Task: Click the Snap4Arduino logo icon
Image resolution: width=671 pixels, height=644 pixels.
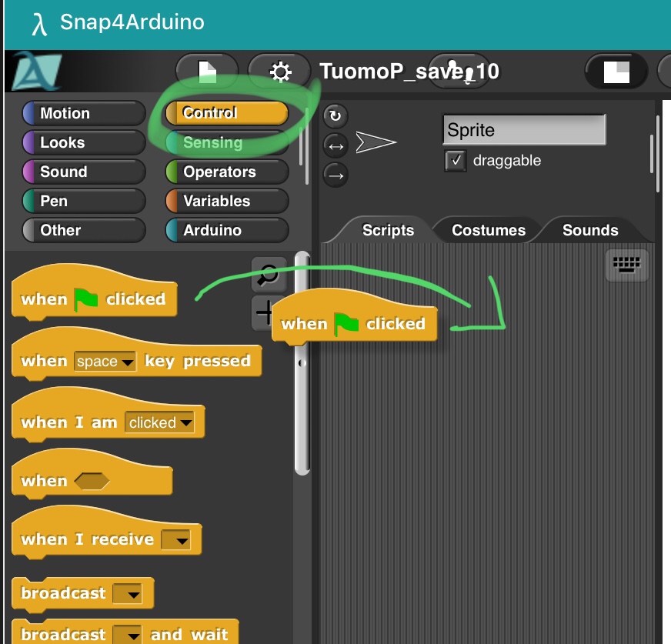Action: [x=36, y=72]
